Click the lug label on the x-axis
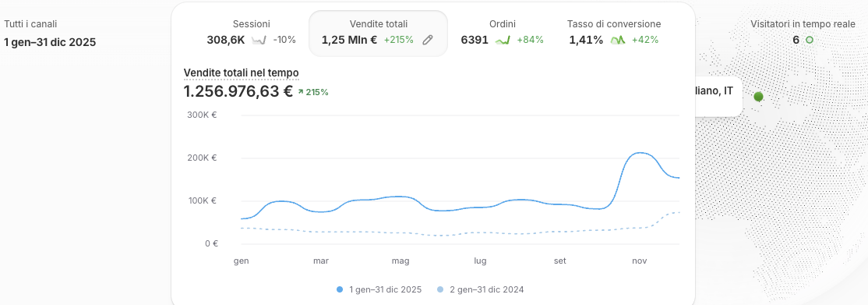 (x=480, y=261)
